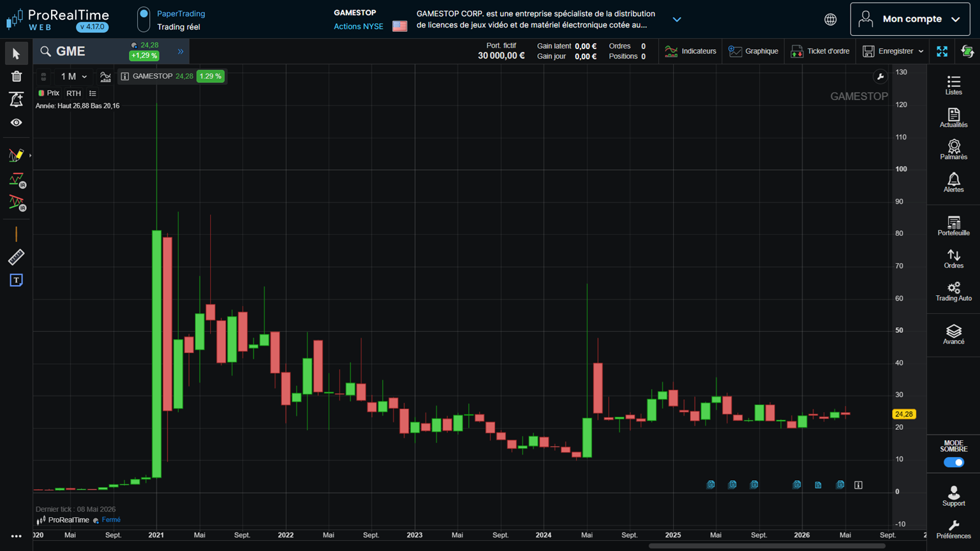
Task: Expand the Mon compte menu
Action: coord(910,19)
